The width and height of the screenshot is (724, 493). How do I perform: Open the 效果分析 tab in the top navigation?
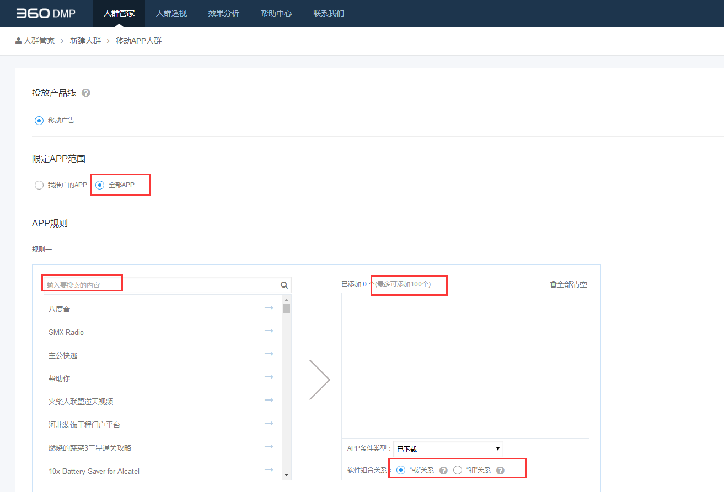[x=223, y=13]
